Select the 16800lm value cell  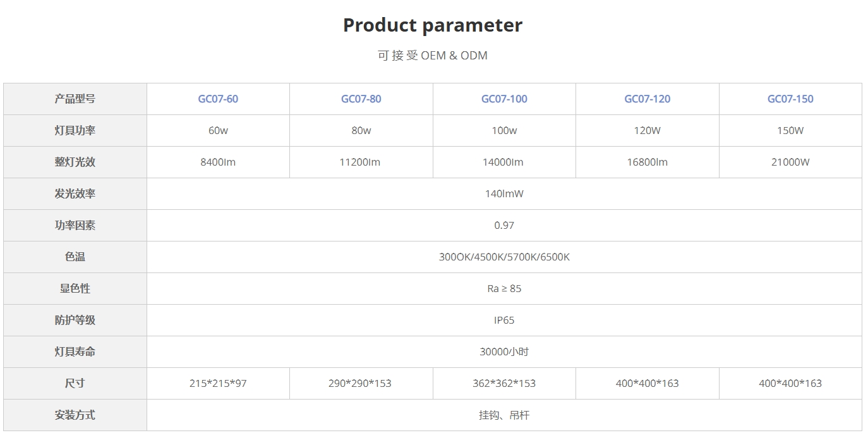[x=647, y=162]
